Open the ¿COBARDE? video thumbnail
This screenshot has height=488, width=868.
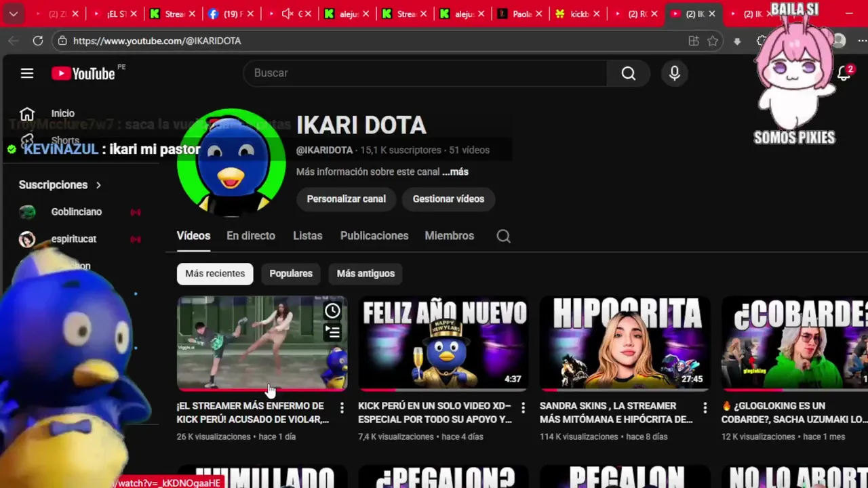795,344
